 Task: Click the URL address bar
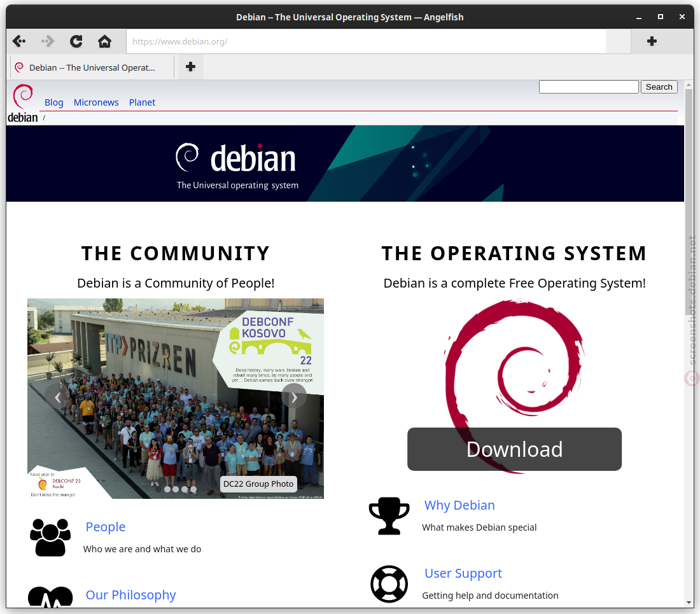pyautogui.click(x=366, y=41)
